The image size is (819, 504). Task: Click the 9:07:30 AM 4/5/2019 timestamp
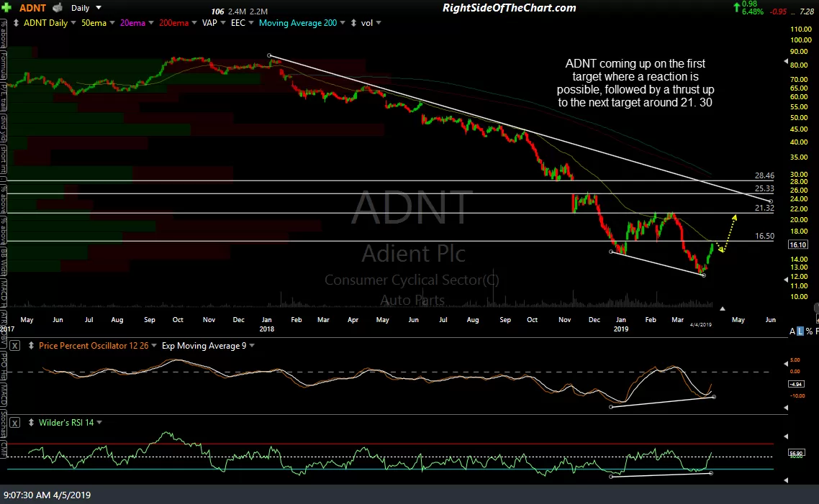(47, 495)
